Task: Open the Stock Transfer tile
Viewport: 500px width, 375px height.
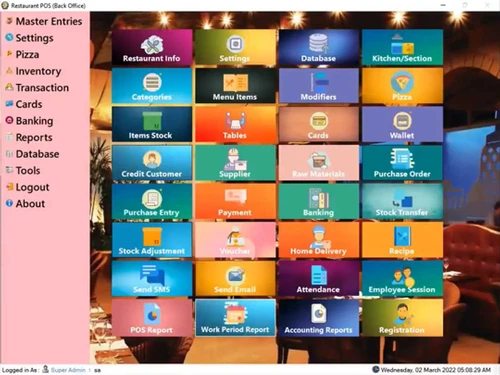Action: tap(402, 201)
